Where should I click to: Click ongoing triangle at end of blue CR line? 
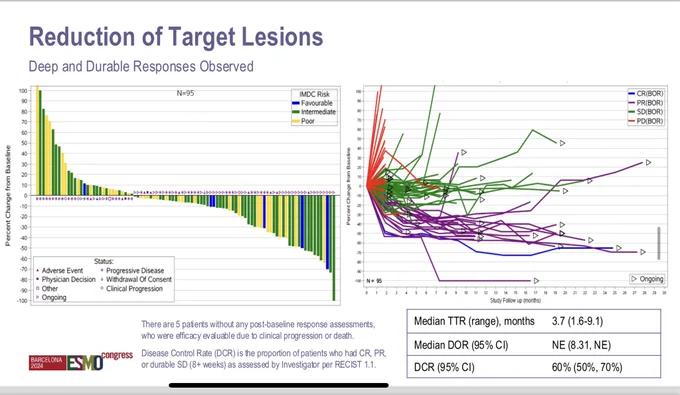pos(619,248)
